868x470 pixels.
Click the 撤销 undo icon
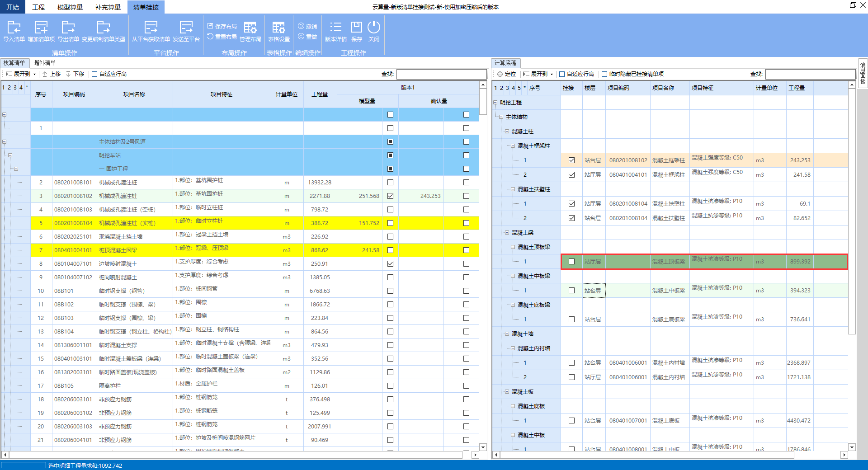point(301,26)
